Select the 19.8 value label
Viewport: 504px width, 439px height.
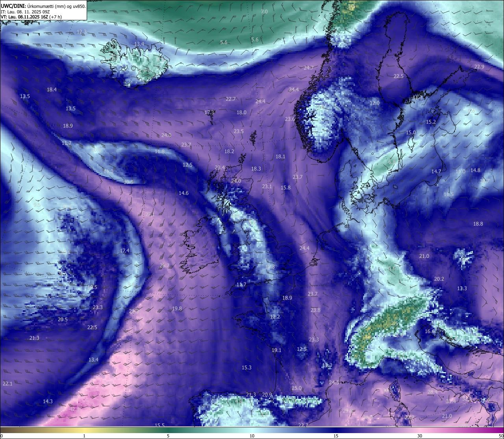click(x=177, y=309)
